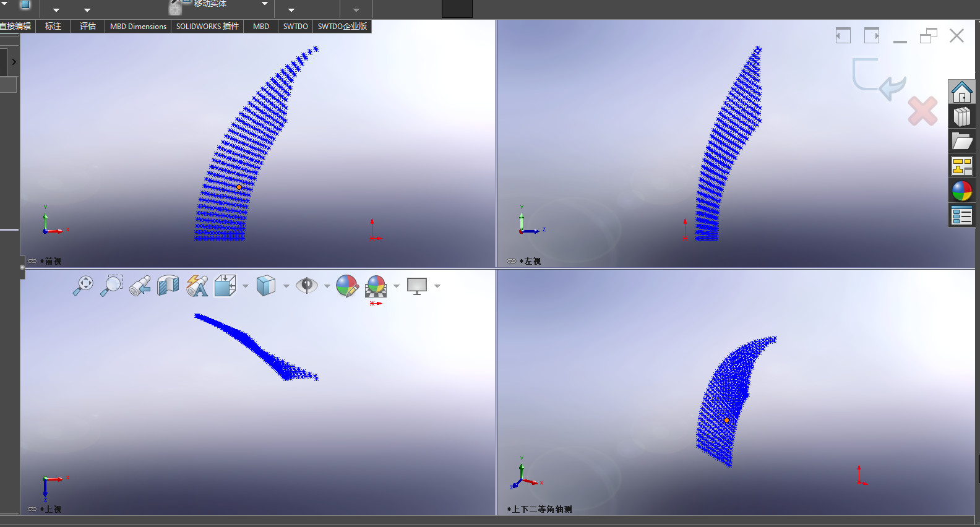This screenshot has height=527, width=980.
Task: Expand the View Orientation dropdown arrow
Action: [246, 286]
